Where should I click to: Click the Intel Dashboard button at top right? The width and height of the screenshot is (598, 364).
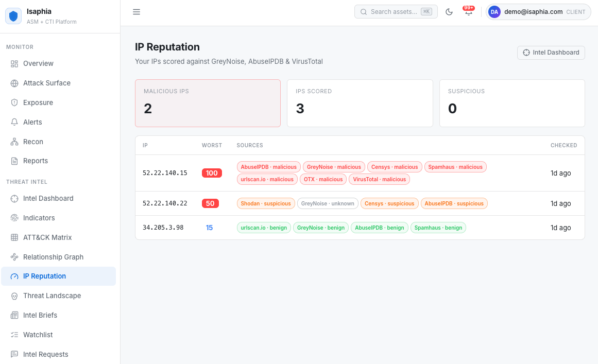[x=551, y=53]
